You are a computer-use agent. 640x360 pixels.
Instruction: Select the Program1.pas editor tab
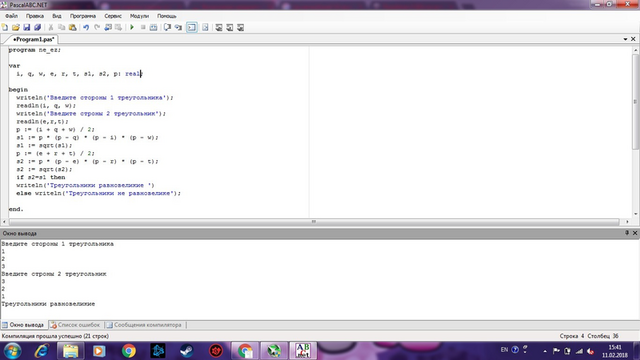(33, 39)
